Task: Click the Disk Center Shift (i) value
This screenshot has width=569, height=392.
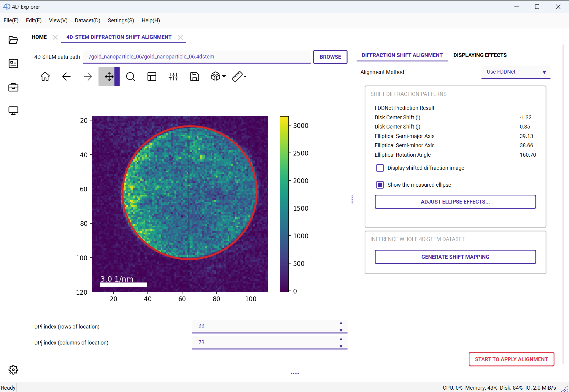Action: tap(525, 118)
